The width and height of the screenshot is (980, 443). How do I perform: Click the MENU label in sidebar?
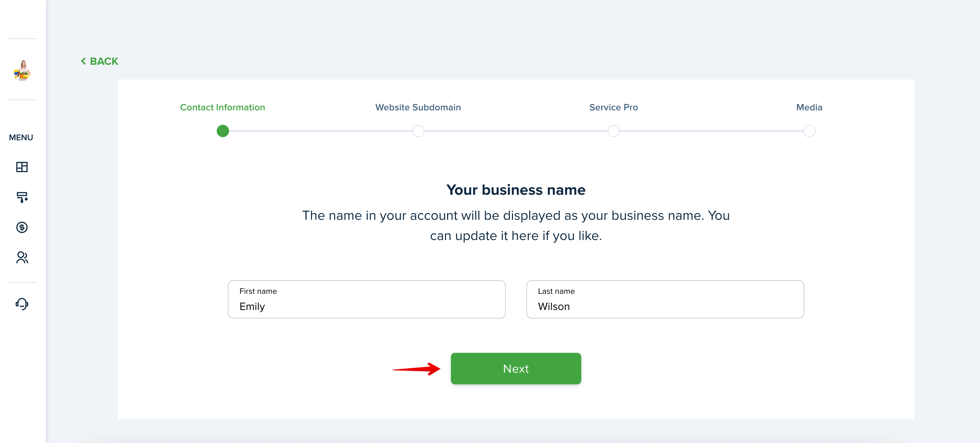21,137
